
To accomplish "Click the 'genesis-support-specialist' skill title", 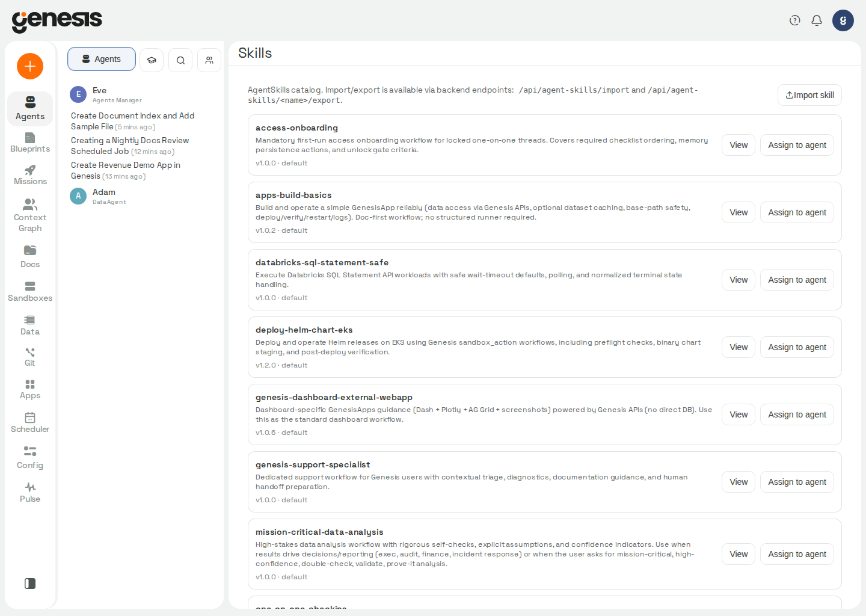I will [x=313, y=464].
